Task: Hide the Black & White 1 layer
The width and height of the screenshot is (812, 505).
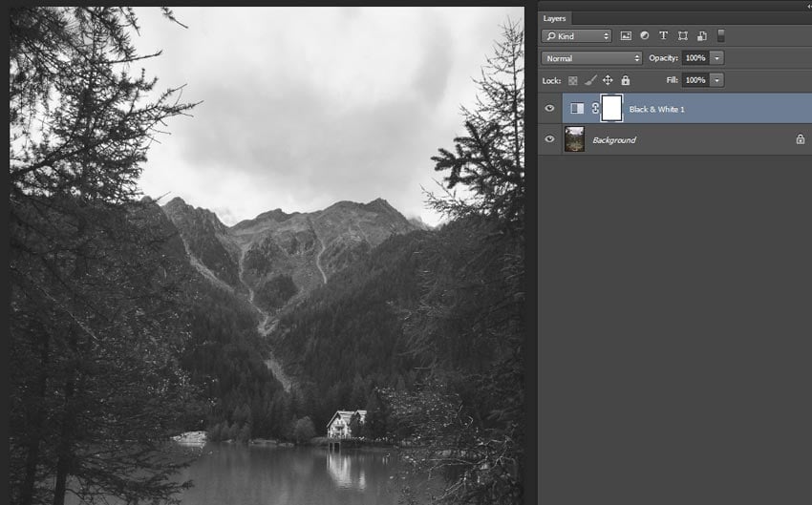Action: coord(549,108)
